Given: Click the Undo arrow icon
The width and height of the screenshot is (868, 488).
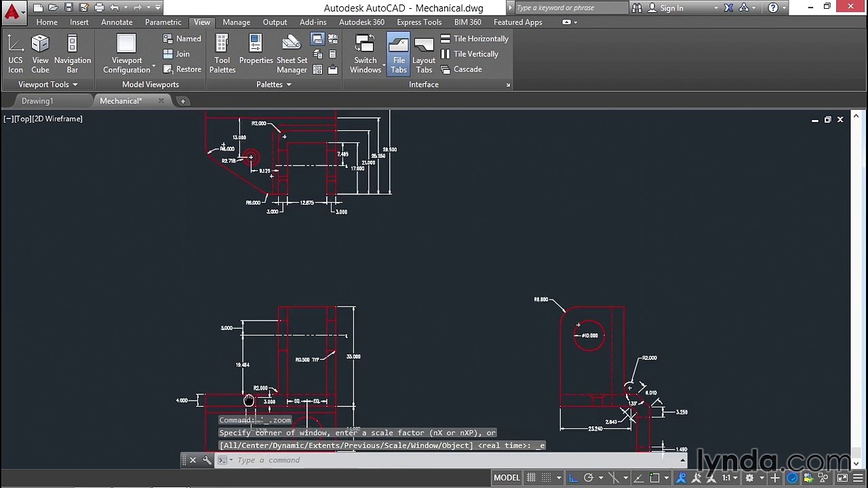Looking at the screenshot, I should (x=115, y=7).
